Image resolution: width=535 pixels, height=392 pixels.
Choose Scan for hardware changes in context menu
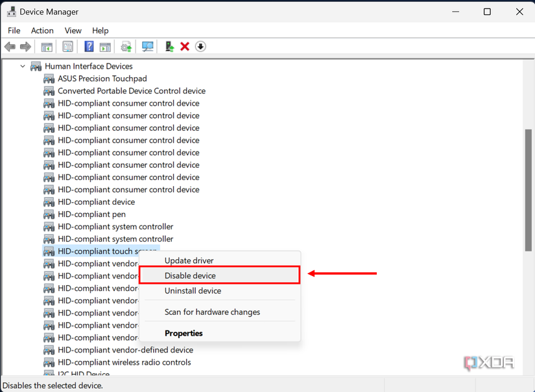click(x=220, y=312)
